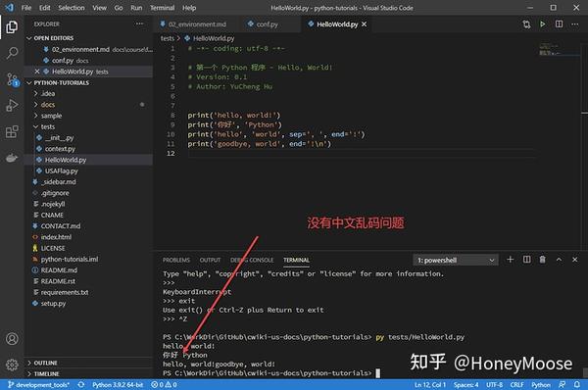Click the Explorer more actions ellipsis
This screenshot has height=390, width=588.
pyautogui.click(x=139, y=24)
